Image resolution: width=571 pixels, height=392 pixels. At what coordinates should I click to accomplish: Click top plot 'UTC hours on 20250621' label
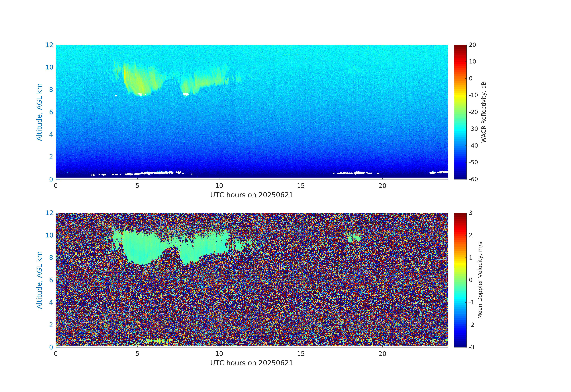(x=251, y=195)
